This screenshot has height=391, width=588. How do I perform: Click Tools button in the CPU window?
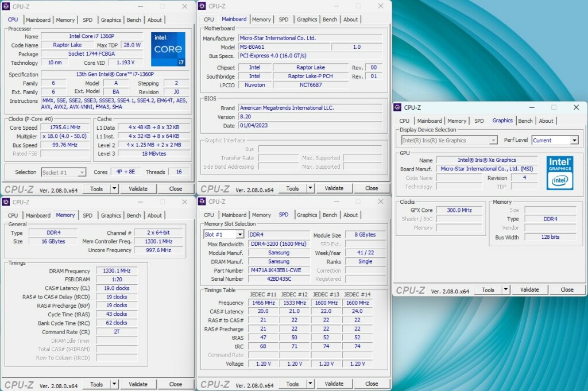(x=96, y=188)
